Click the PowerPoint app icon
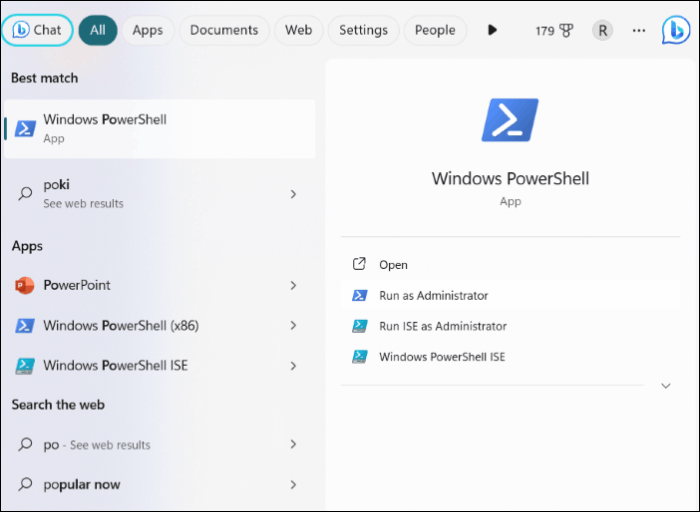Image resolution: width=700 pixels, height=512 pixels. (25, 285)
